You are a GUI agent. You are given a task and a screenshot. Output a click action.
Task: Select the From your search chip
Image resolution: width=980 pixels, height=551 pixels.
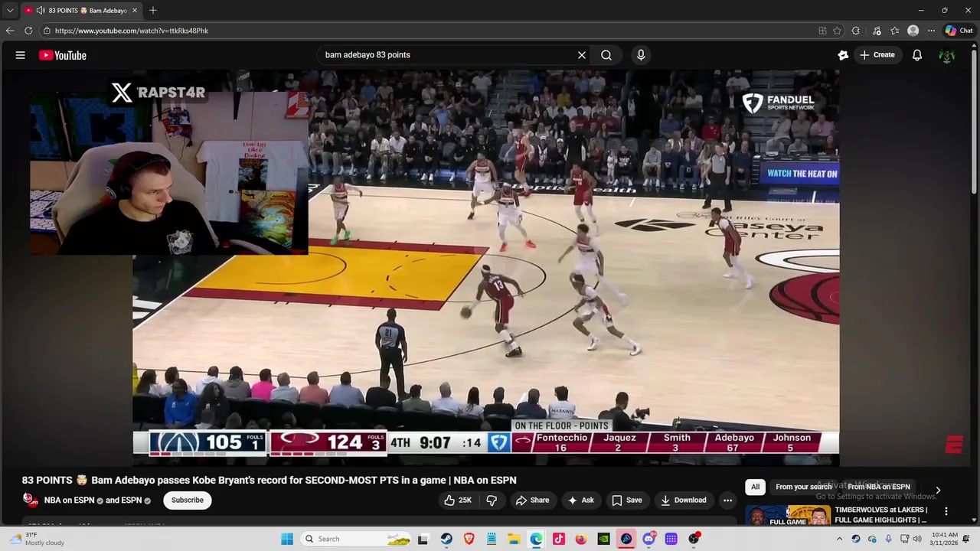point(803,487)
